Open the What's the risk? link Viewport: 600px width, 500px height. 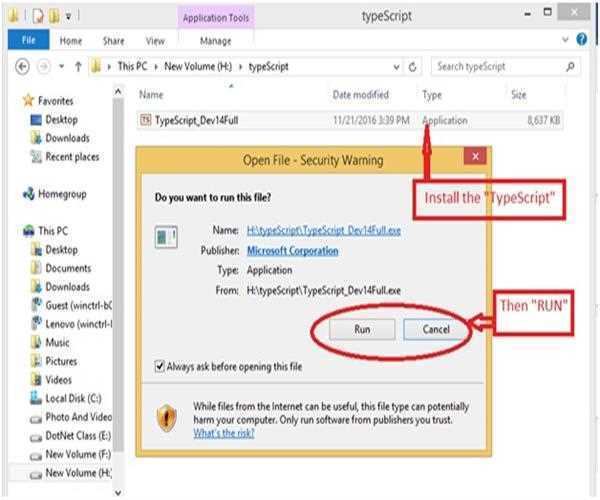pos(223,433)
